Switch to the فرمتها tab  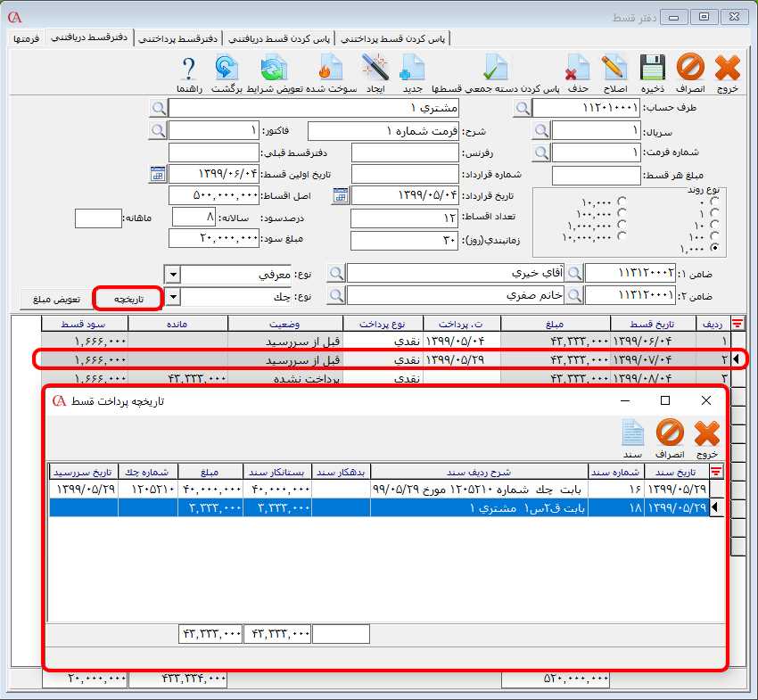(25, 38)
